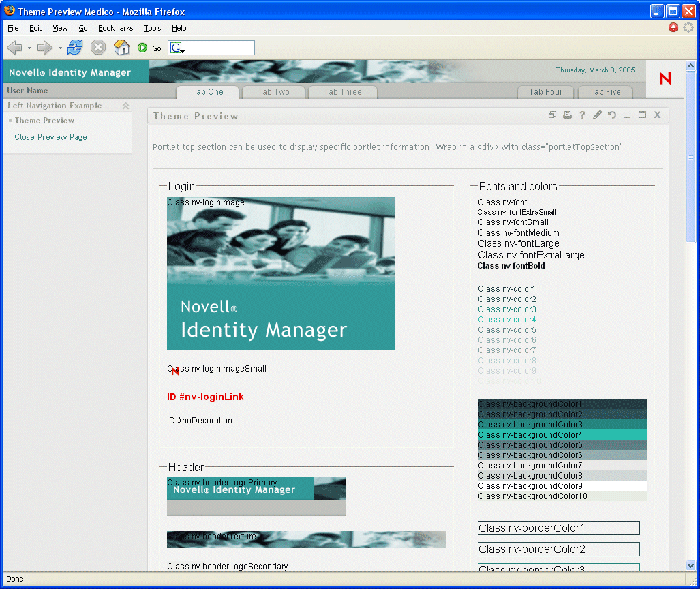700x589 pixels.
Task: Click the red Novell N logo
Action: (x=665, y=78)
